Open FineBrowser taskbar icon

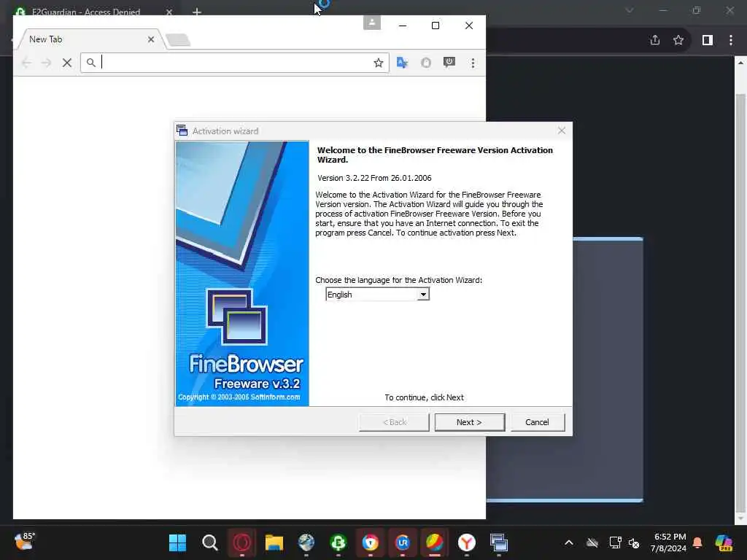coord(499,542)
